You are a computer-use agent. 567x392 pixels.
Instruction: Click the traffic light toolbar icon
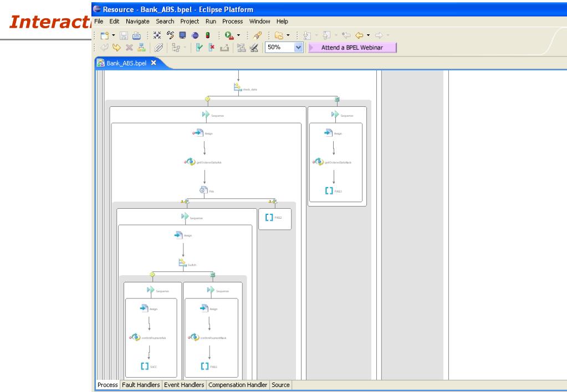207,35
